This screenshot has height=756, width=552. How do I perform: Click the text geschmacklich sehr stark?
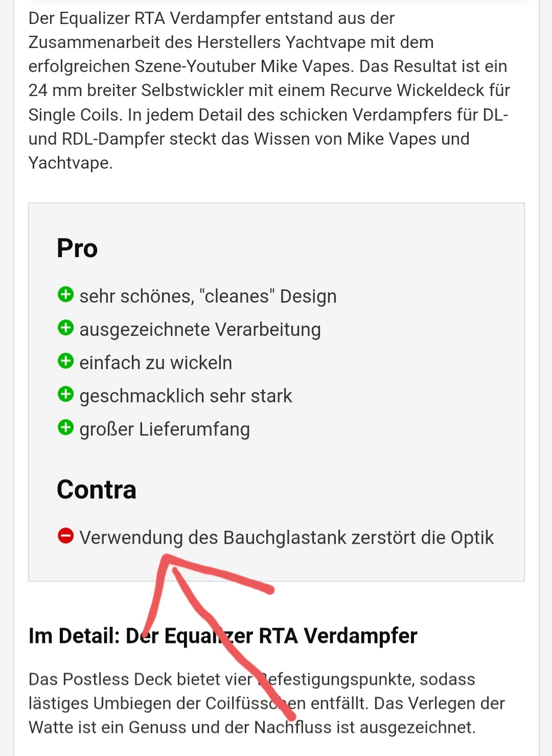186,396
